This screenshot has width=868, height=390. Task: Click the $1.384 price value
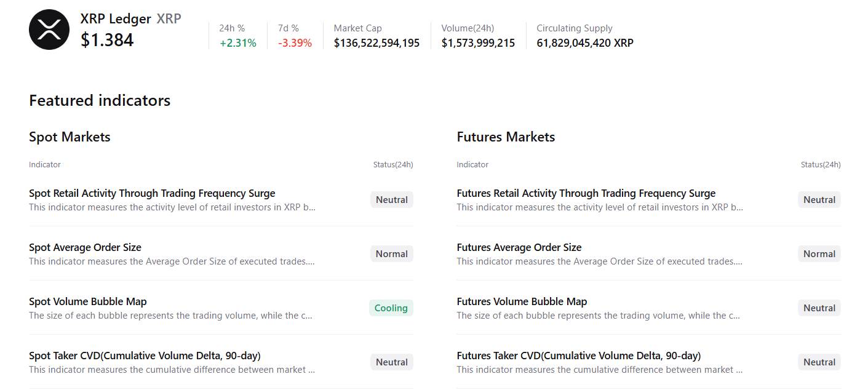107,40
